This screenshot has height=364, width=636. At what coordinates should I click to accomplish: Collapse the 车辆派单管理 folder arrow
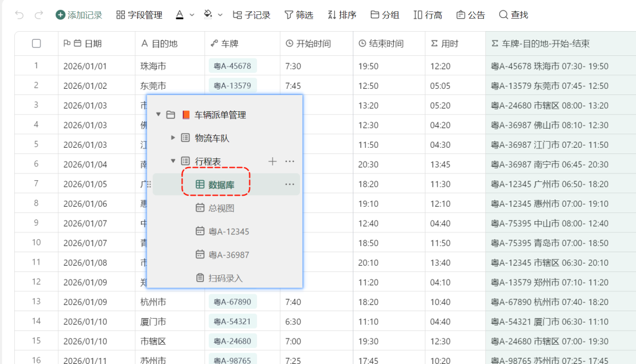click(x=158, y=115)
